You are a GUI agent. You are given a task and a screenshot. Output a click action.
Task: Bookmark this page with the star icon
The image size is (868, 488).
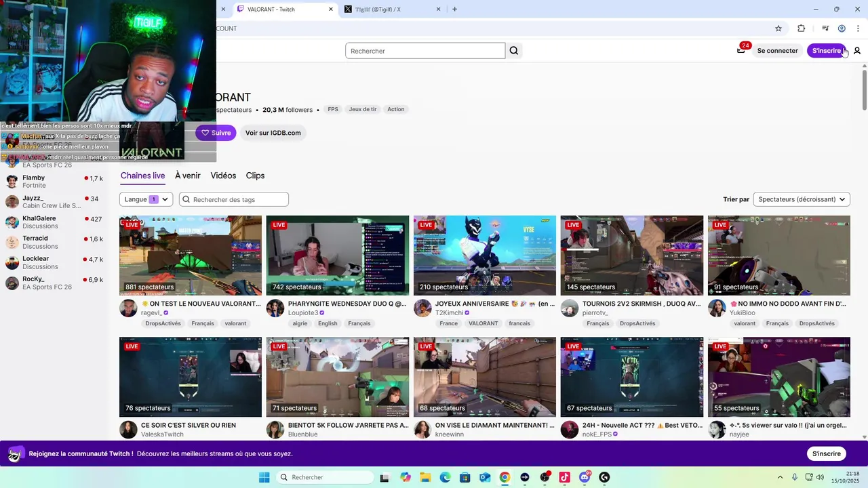[x=778, y=28]
